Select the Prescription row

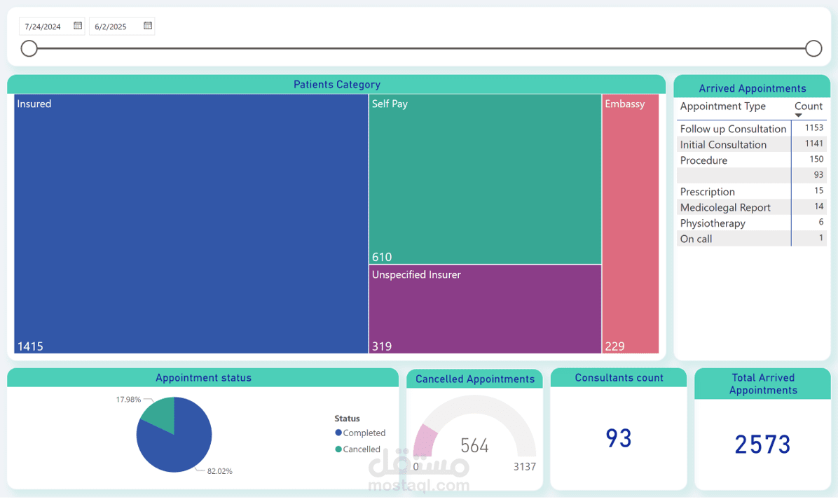751,192
